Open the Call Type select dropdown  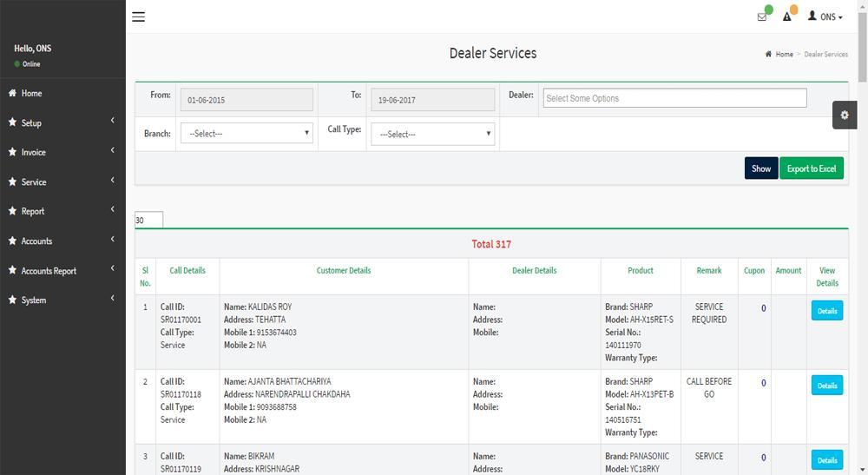coord(433,134)
